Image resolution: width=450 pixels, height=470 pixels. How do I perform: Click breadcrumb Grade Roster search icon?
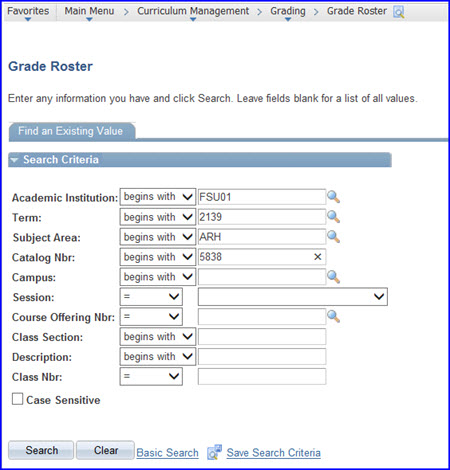coord(399,12)
